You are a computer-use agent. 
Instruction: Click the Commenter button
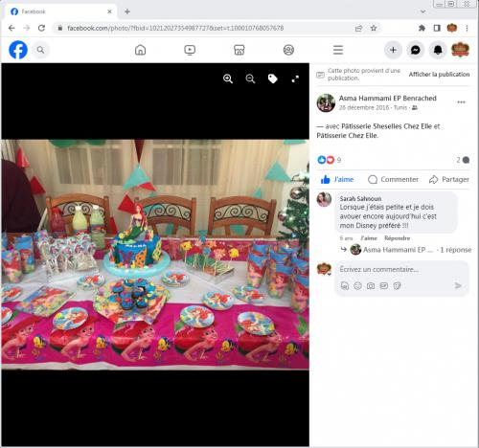point(393,179)
